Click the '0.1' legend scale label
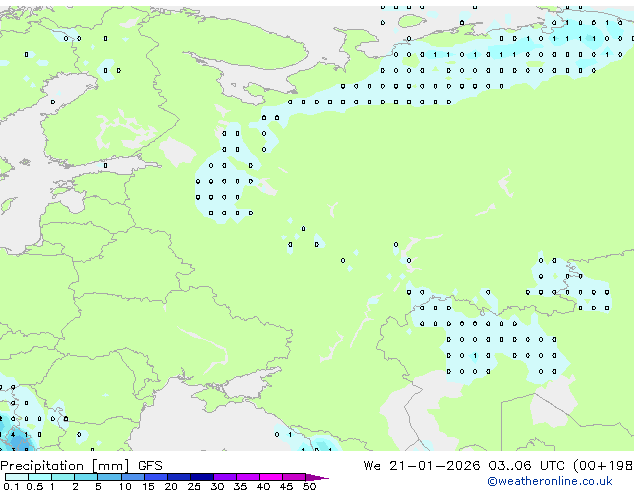Image resolution: width=634 pixels, height=490 pixels. pyautogui.click(x=11, y=486)
